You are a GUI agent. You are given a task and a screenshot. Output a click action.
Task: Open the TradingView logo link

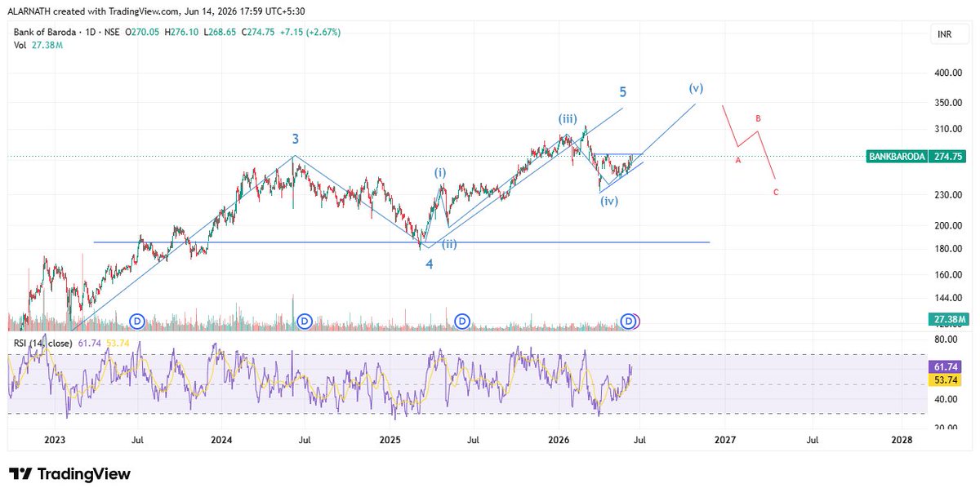pyautogui.click(x=69, y=474)
